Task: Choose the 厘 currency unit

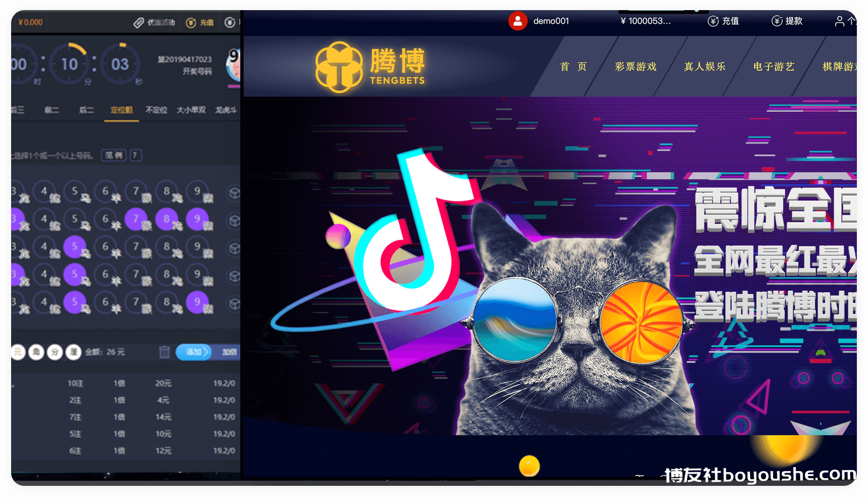Action: (73, 352)
